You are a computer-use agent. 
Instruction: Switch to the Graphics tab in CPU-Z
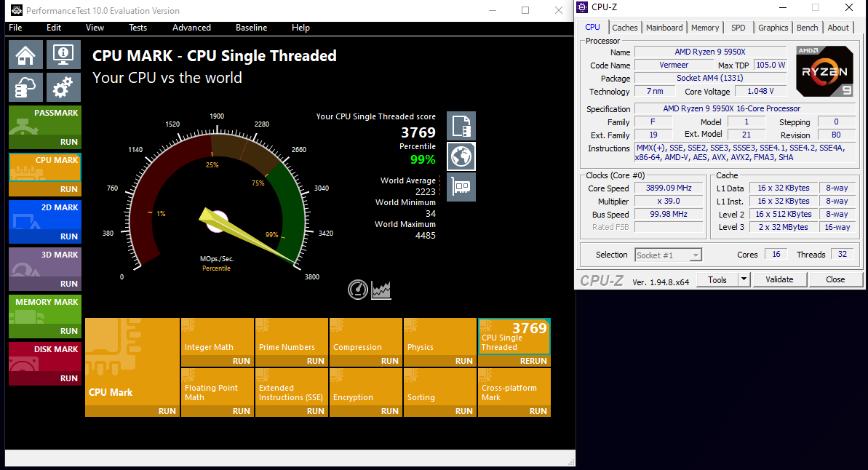pos(773,28)
